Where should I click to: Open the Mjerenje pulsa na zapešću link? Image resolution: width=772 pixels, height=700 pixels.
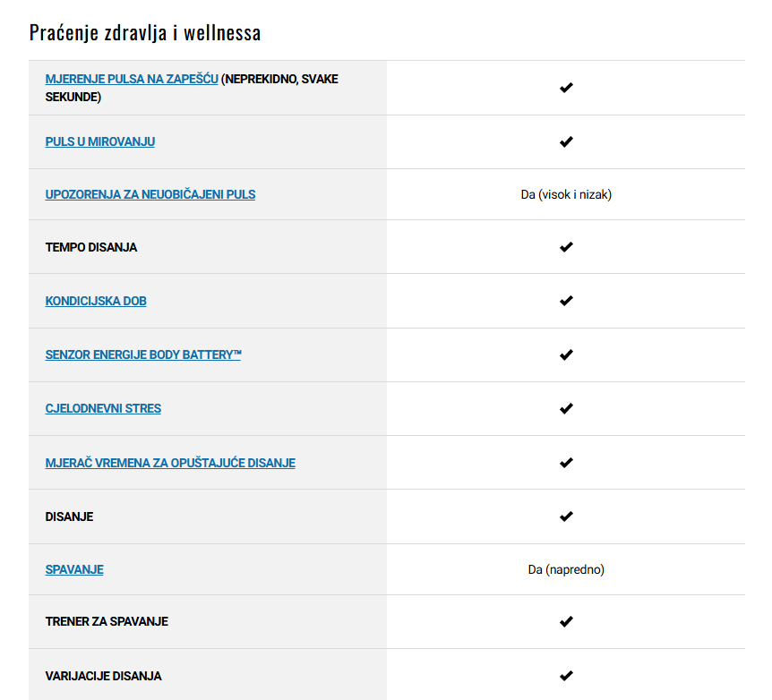pyautogui.click(x=132, y=80)
